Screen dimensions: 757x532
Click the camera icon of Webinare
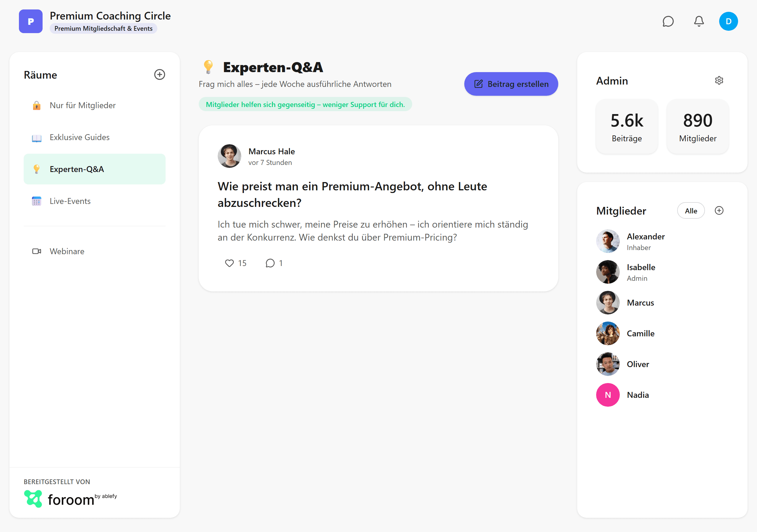tap(37, 251)
